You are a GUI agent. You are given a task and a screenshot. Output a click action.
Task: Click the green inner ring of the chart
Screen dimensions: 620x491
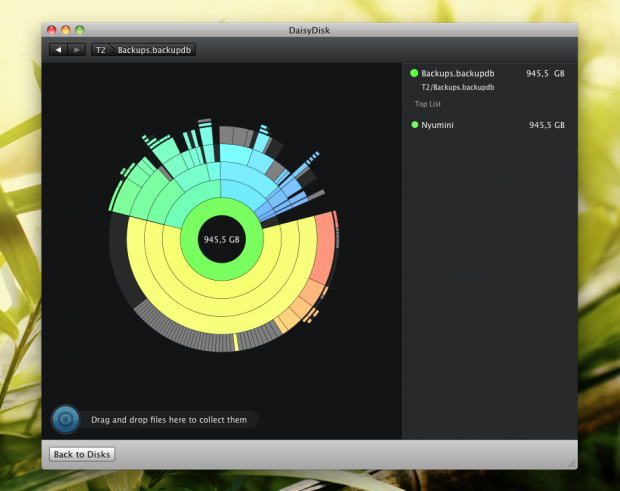click(x=221, y=271)
